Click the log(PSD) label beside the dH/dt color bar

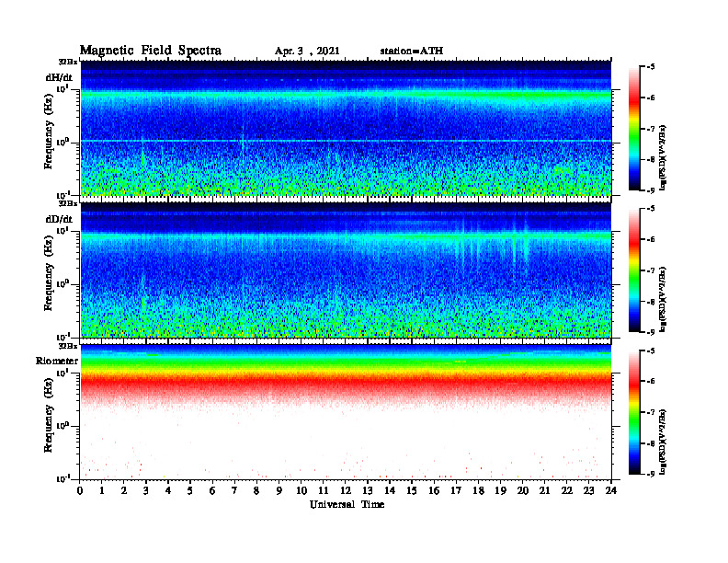click(663, 157)
